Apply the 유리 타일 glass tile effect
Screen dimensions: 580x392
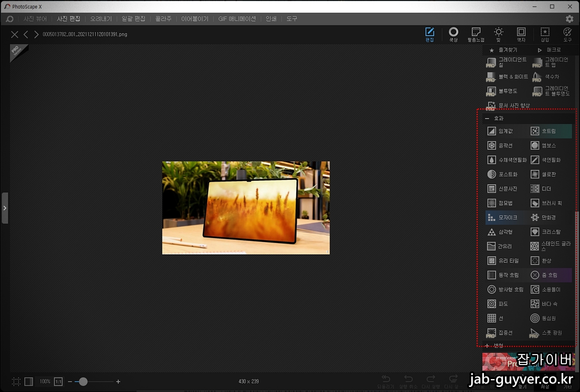[x=506, y=261]
